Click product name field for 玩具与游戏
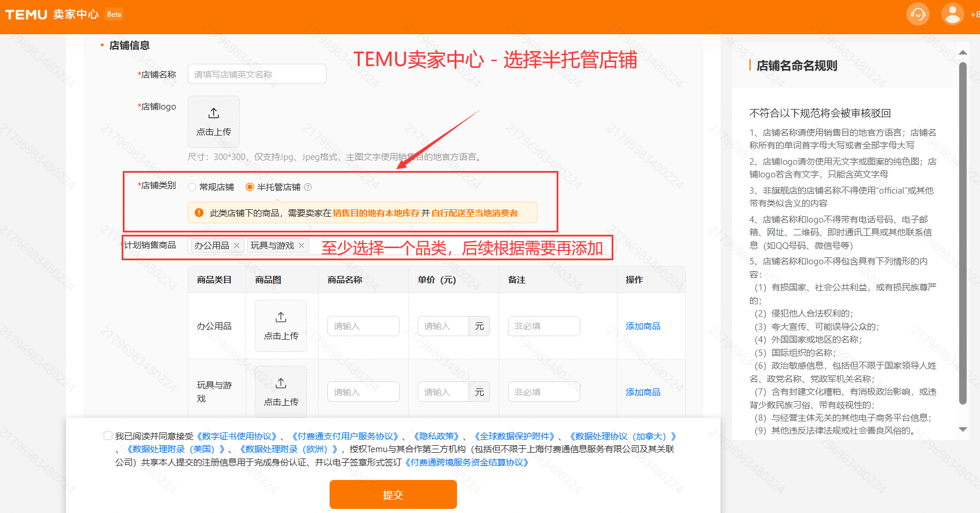 click(363, 392)
